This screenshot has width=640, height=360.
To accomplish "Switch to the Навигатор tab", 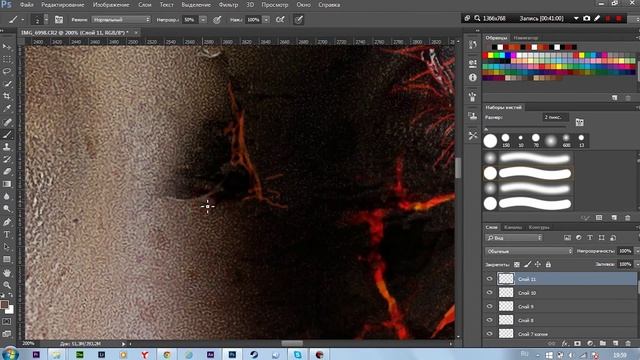I will click(x=526, y=38).
